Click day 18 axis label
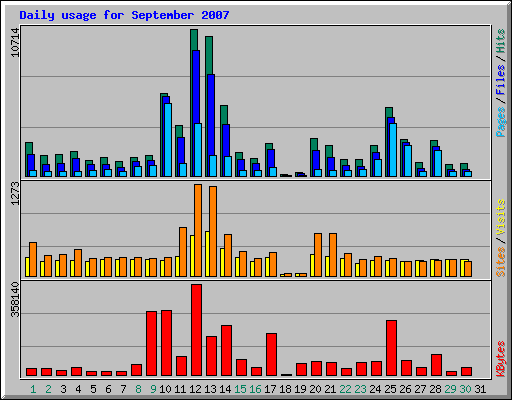Screen dimensions: 512x400 point(285,389)
